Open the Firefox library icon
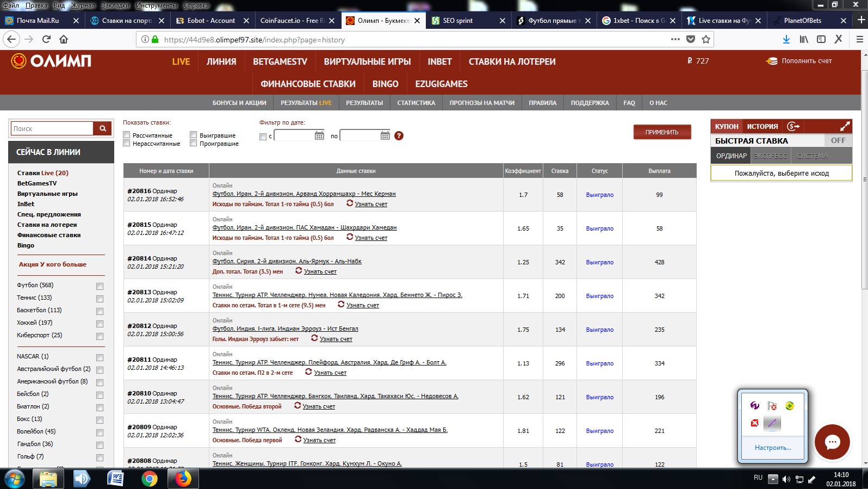This screenshot has width=868, height=489. (804, 39)
